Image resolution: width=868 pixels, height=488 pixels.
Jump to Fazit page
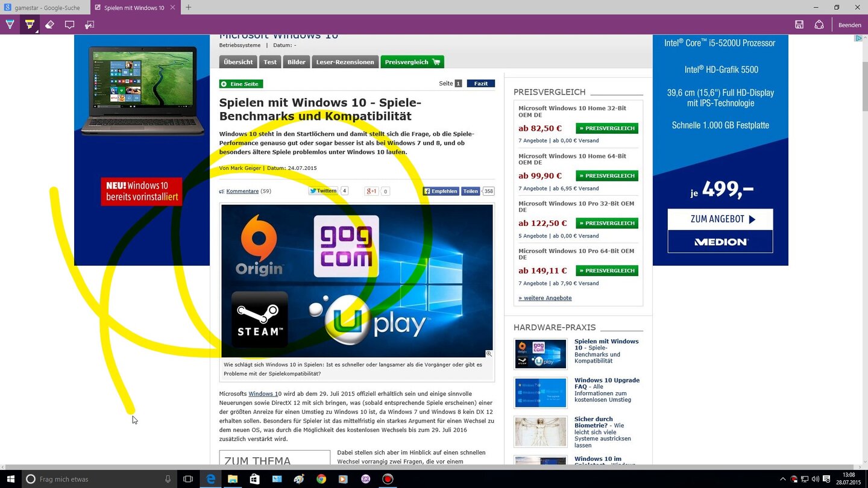[x=480, y=84]
